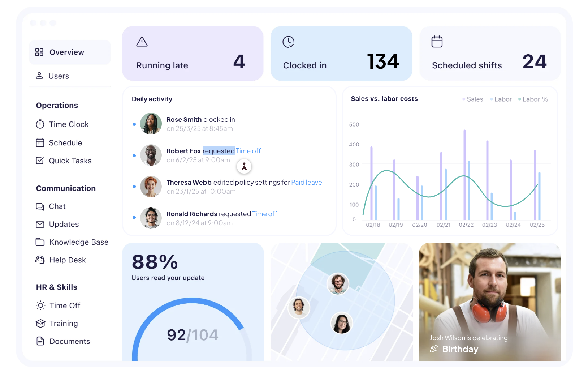Image resolution: width=588 pixels, height=376 pixels.
Task: Click the Scheduled shifts calendar icon
Action: pyautogui.click(x=437, y=42)
